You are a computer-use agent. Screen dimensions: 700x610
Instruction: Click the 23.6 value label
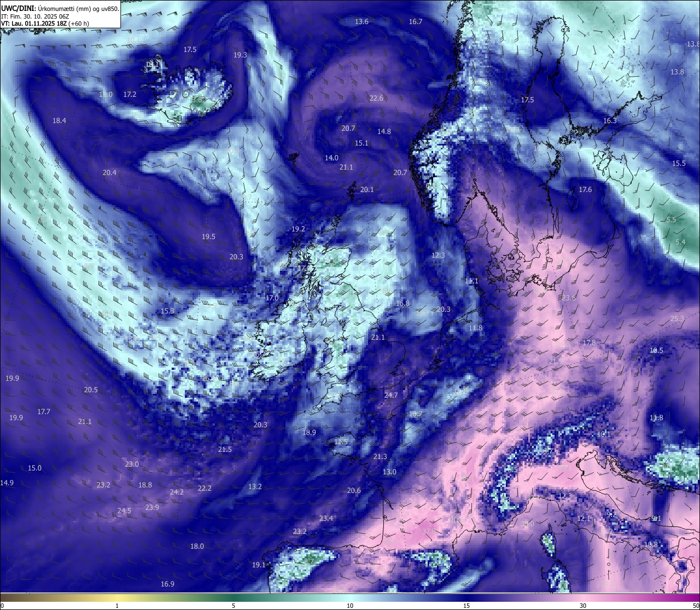click(569, 298)
